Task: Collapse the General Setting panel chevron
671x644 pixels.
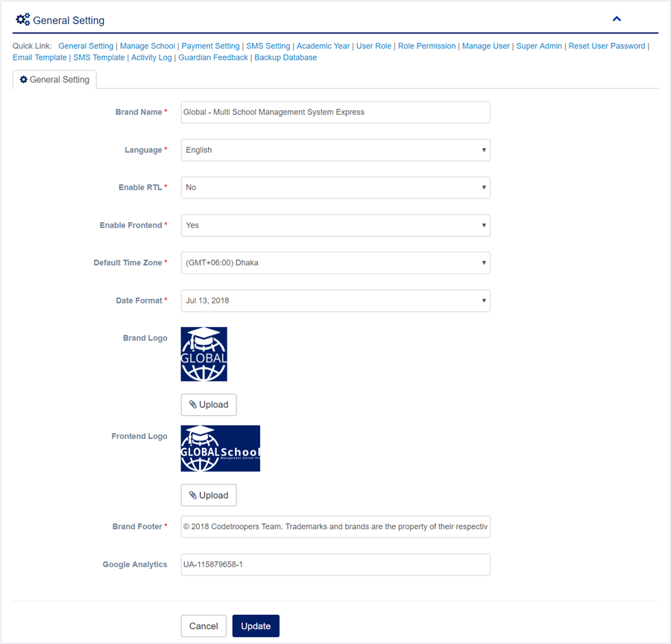Action: tap(617, 19)
